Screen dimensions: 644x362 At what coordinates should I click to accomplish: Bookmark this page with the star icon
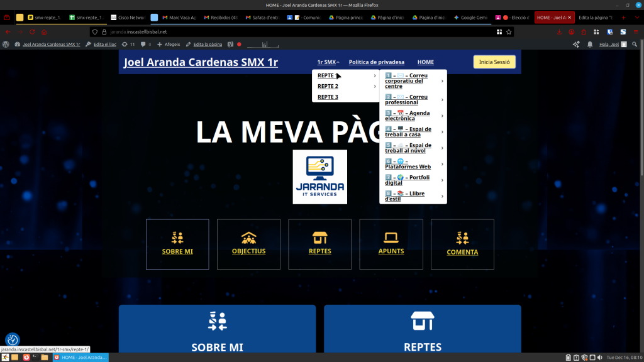pyautogui.click(x=509, y=31)
